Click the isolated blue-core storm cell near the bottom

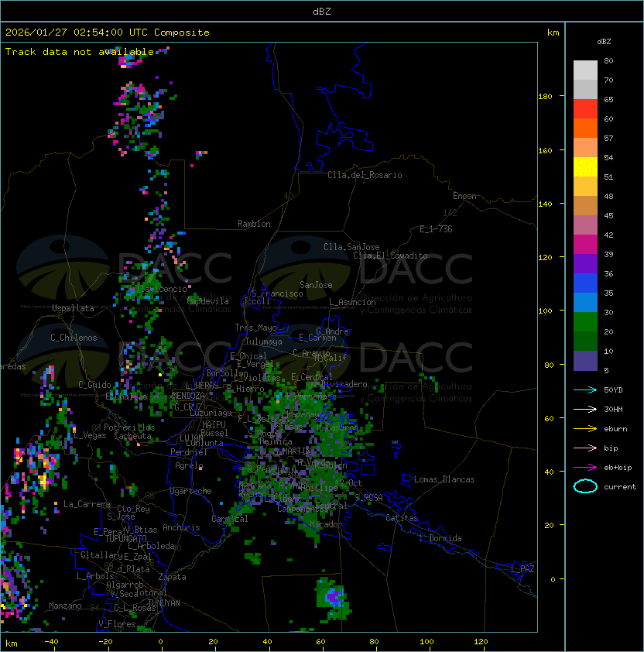pyautogui.click(x=334, y=597)
